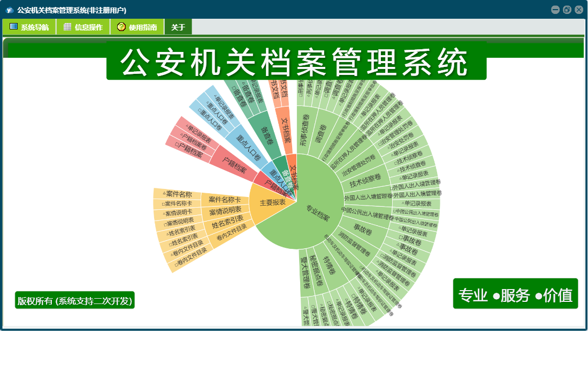
Task: Click the △单记录报表 leaf in blue group
Action: (x=224, y=107)
